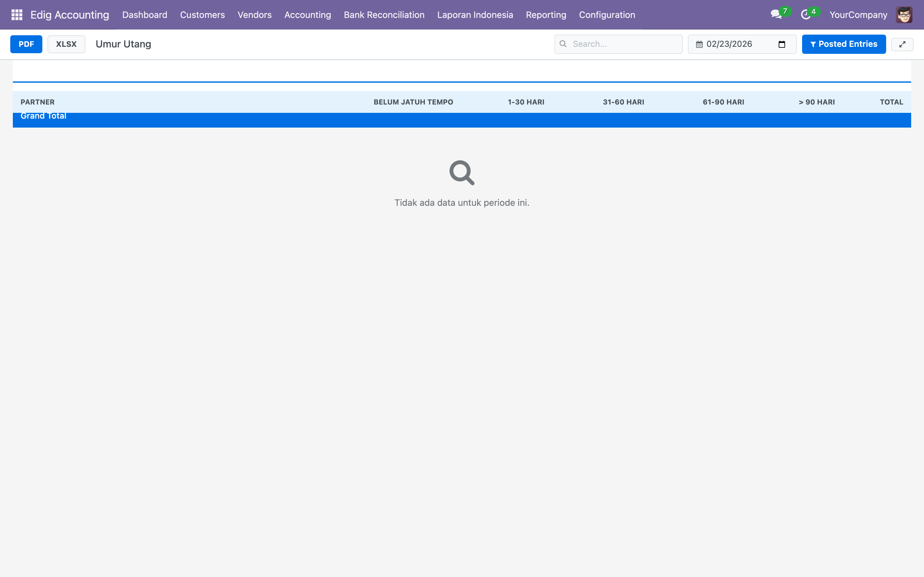Click the magnifier icon in search box

(563, 44)
